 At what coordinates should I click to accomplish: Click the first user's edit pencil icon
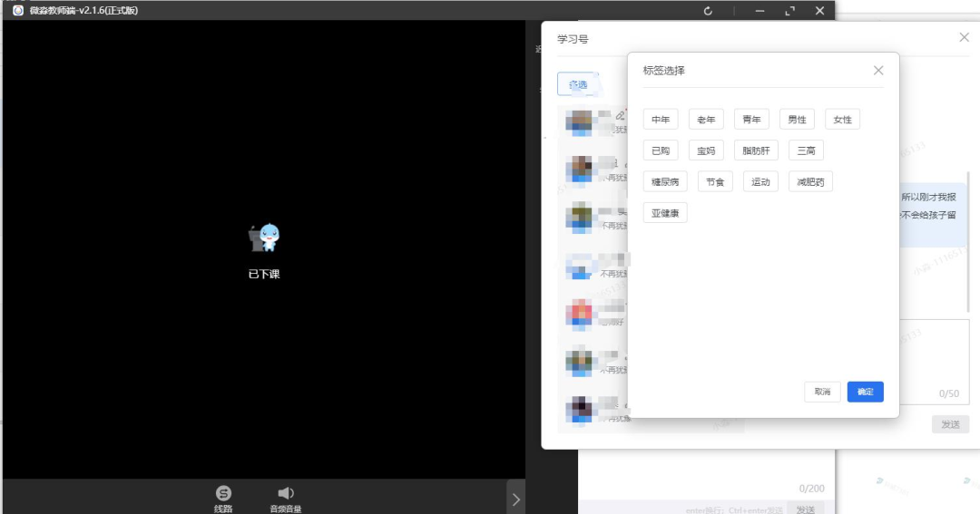[x=620, y=115]
